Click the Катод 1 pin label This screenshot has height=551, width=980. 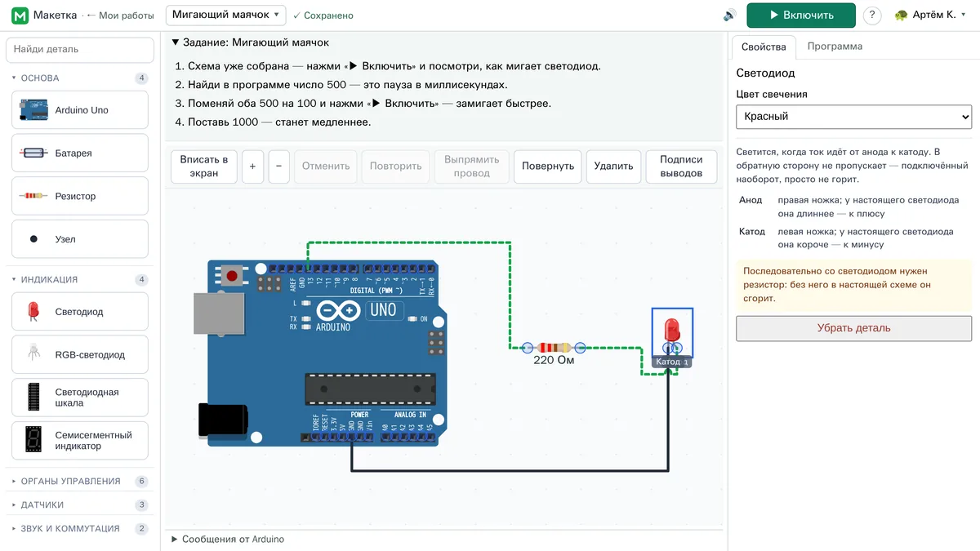click(x=672, y=362)
